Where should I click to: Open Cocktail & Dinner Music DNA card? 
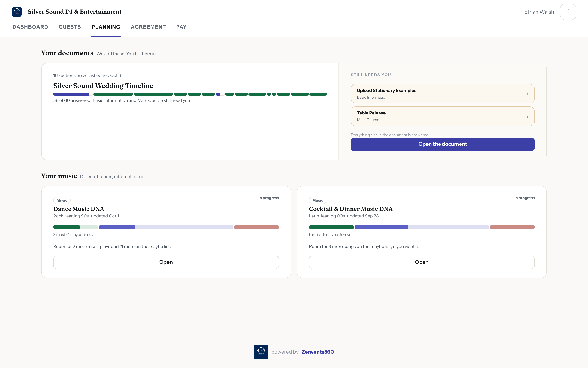tap(422, 262)
